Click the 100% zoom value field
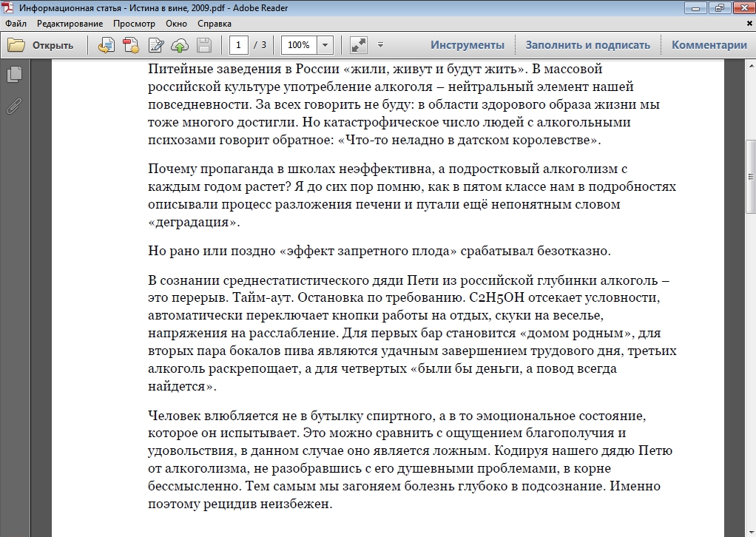This screenshot has height=537, width=756. [299, 45]
